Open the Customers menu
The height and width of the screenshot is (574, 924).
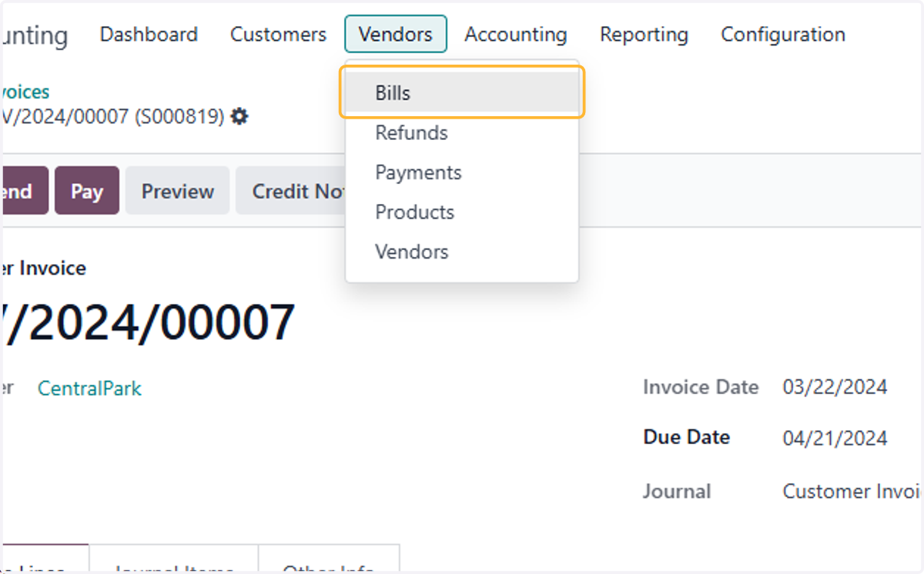coord(278,35)
